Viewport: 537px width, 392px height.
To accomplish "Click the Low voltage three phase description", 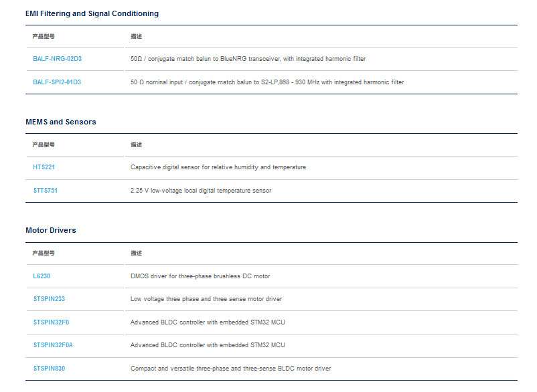I will [x=206, y=299].
